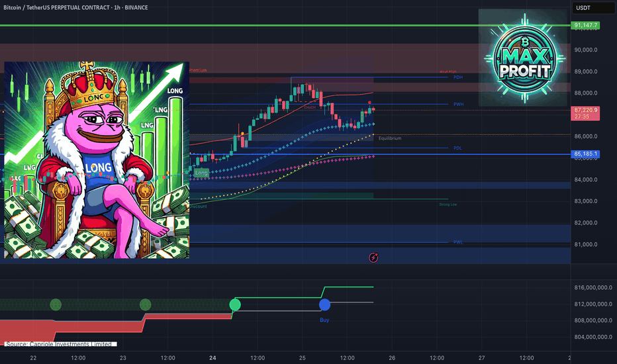Click the 808,000,000.0 indicator axis value

pyautogui.click(x=593, y=321)
